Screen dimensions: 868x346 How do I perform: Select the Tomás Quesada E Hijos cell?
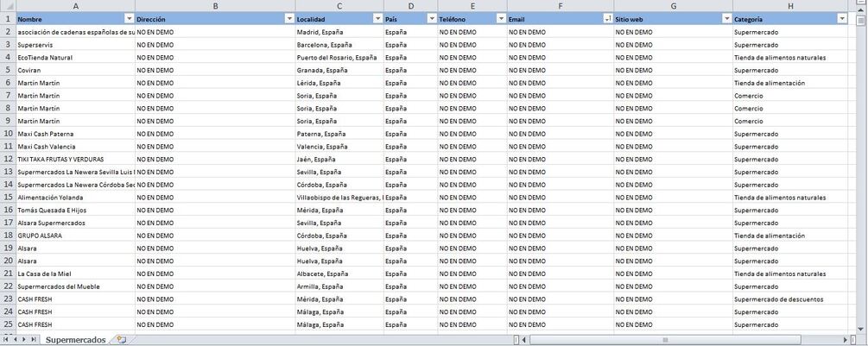(75, 210)
